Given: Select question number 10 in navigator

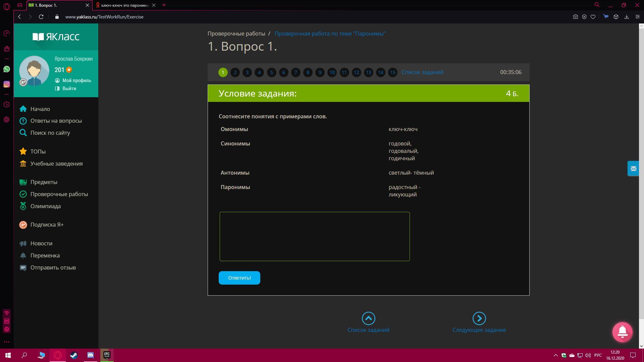Looking at the screenshot, I should pos(332,72).
